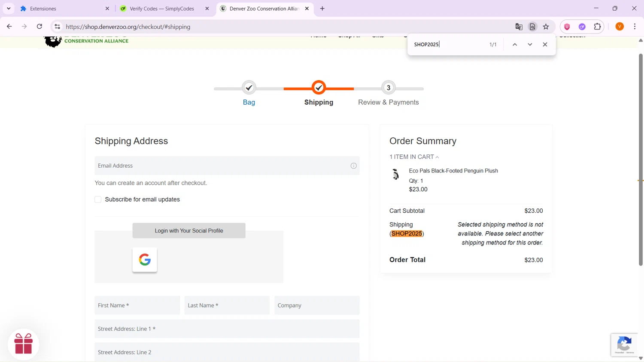Image resolution: width=644 pixels, height=362 pixels.
Task: Click the URL address bar
Action: (283, 27)
